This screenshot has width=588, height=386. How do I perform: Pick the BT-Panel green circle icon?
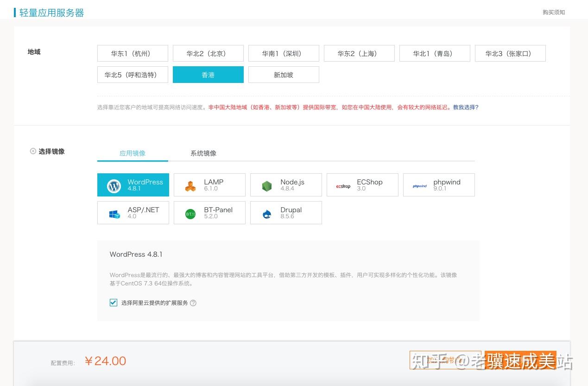(190, 214)
